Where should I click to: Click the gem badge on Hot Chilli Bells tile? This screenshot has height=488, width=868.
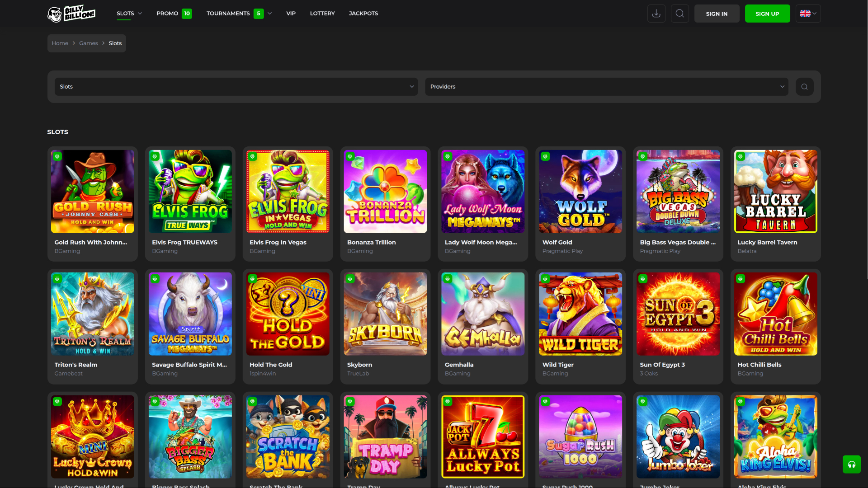(741, 279)
